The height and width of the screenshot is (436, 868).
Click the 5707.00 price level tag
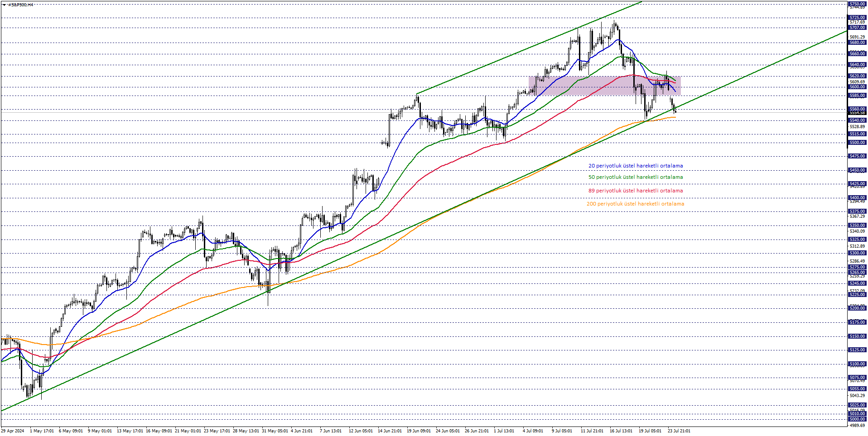(857, 28)
